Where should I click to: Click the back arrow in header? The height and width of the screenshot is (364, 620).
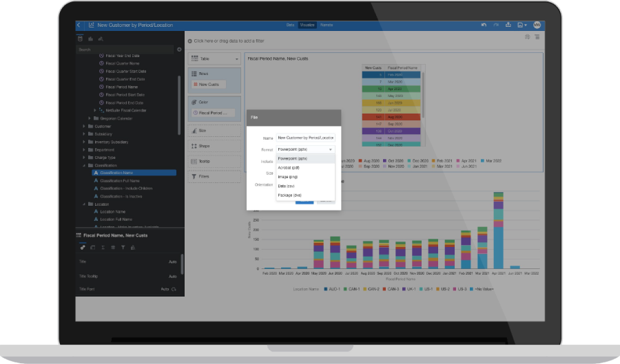click(79, 25)
